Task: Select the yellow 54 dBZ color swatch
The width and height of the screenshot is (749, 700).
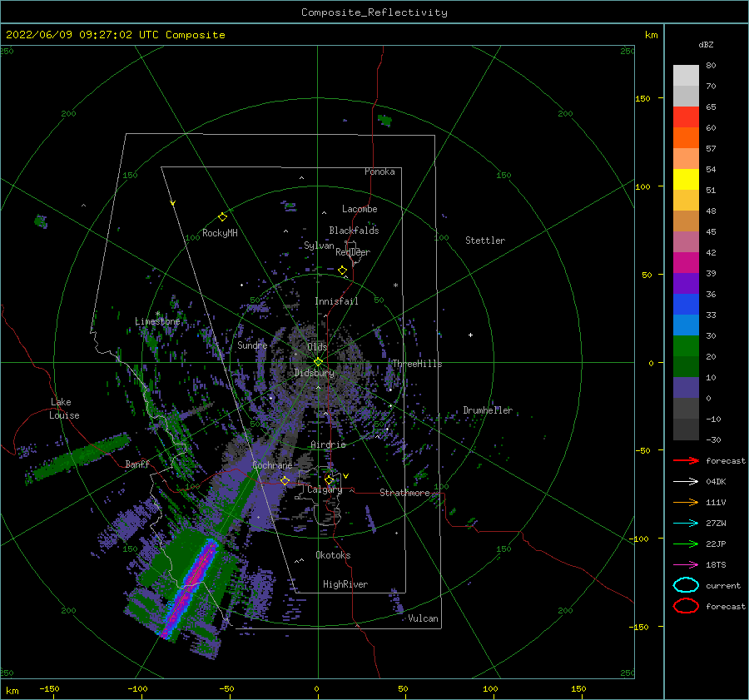Action: 686,180
